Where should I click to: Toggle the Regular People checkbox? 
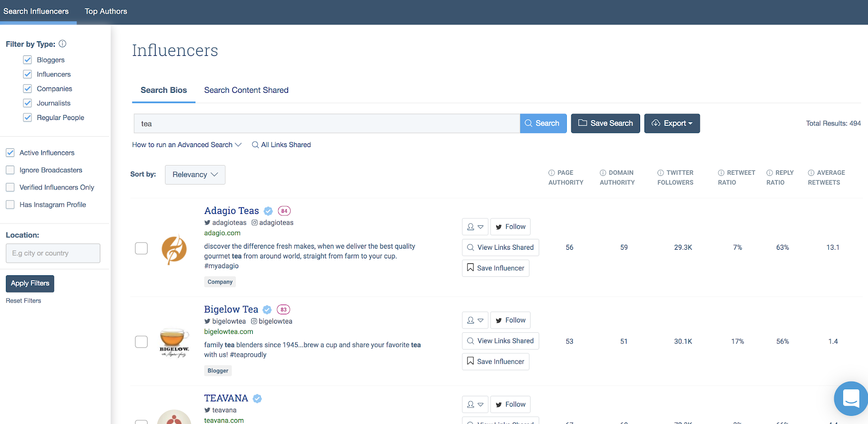tap(28, 117)
